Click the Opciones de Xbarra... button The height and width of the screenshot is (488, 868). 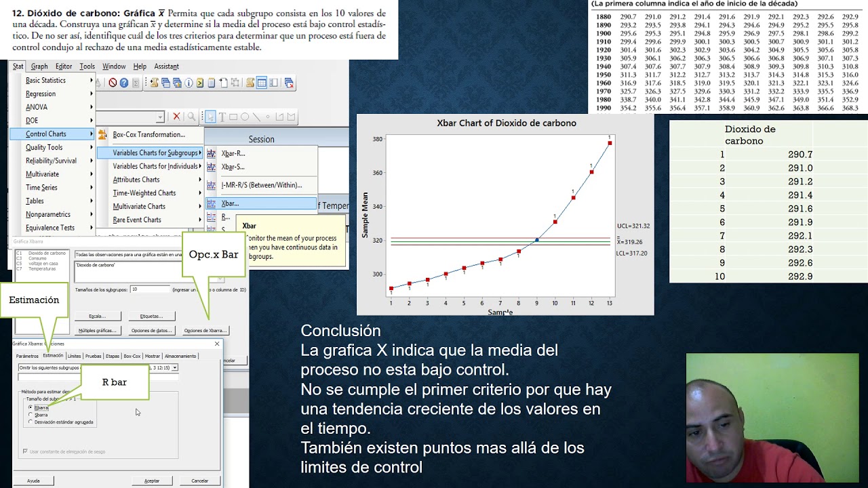click(x=205, y=331)
